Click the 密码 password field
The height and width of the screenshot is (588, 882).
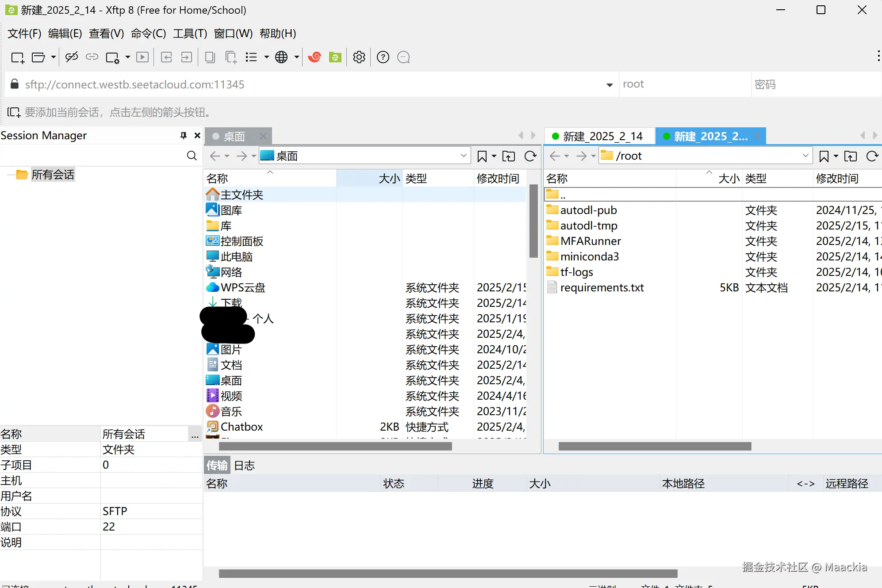(814, 84)
